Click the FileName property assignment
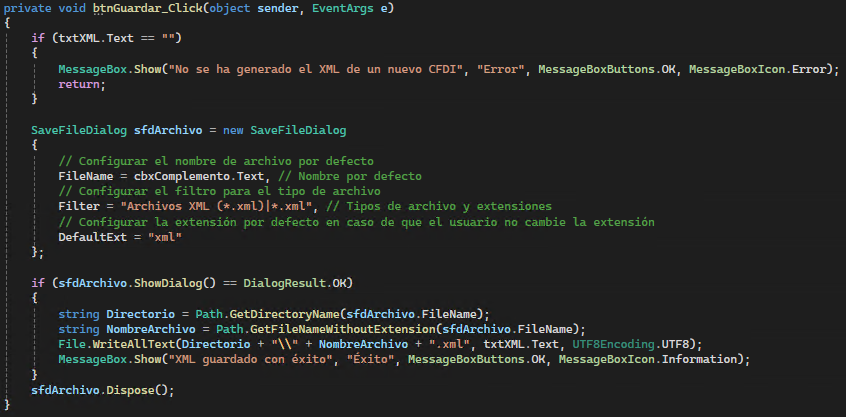846x417 pixels. point(86,176)
